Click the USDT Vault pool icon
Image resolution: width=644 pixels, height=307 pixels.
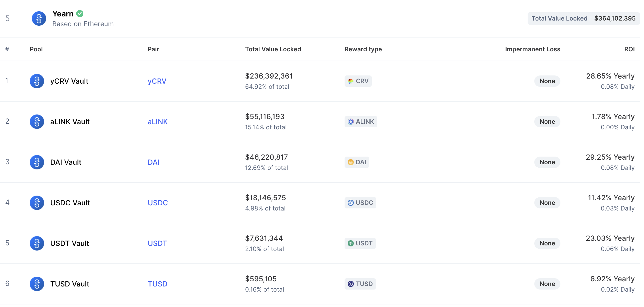tap(37, 243)
